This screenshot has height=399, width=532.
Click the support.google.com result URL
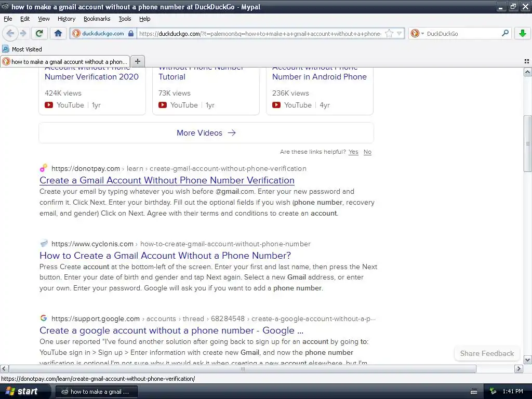pyautogui.click(x=214, y=319)
